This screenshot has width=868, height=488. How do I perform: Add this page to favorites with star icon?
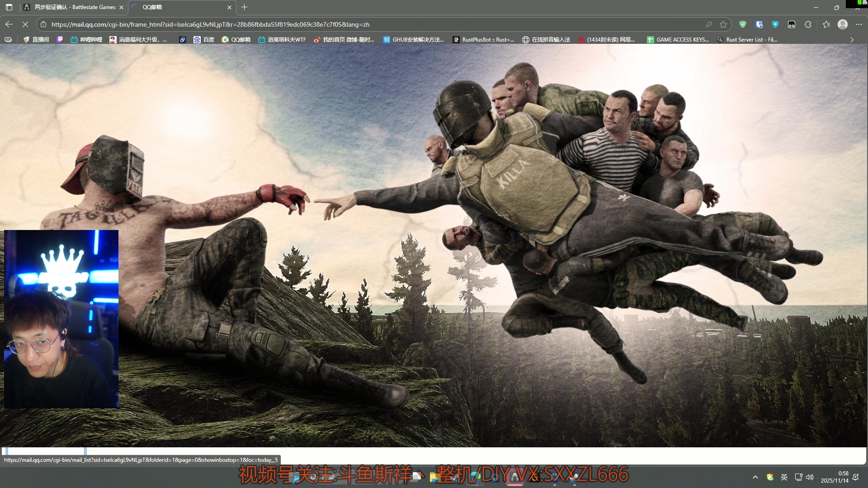pos(723,24)
